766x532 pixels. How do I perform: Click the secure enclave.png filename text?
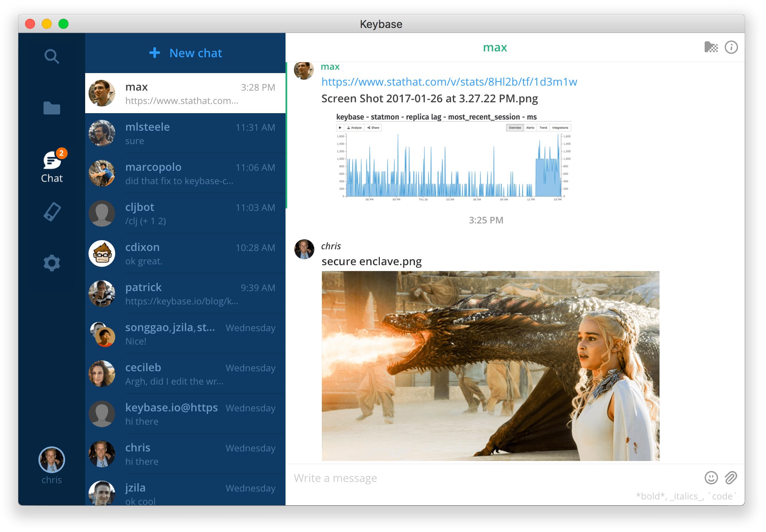372,261
